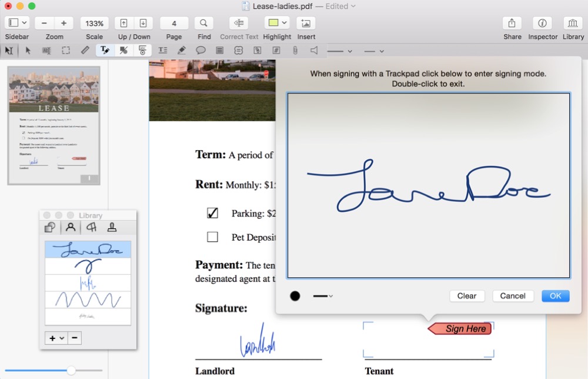Screen dimensions: 588x379
Task: Choose the dashed rectangle selection tool
Action: [x=66, y=50]
